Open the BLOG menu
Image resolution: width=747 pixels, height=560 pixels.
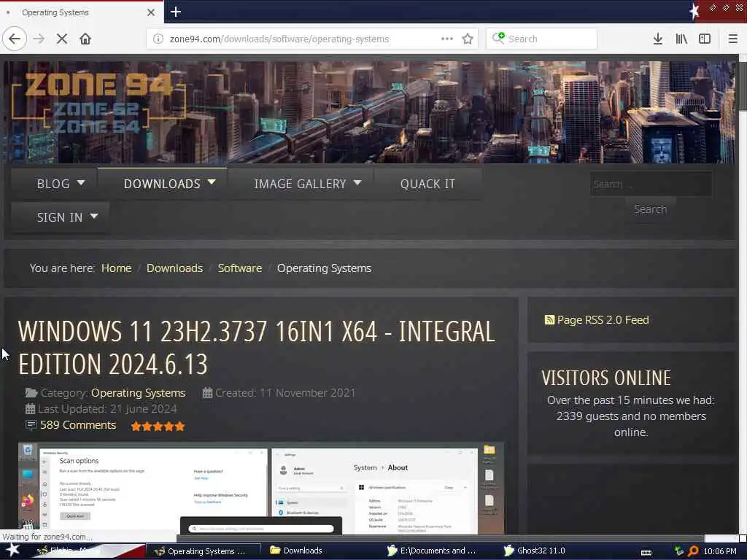click(x=53, y=184)
